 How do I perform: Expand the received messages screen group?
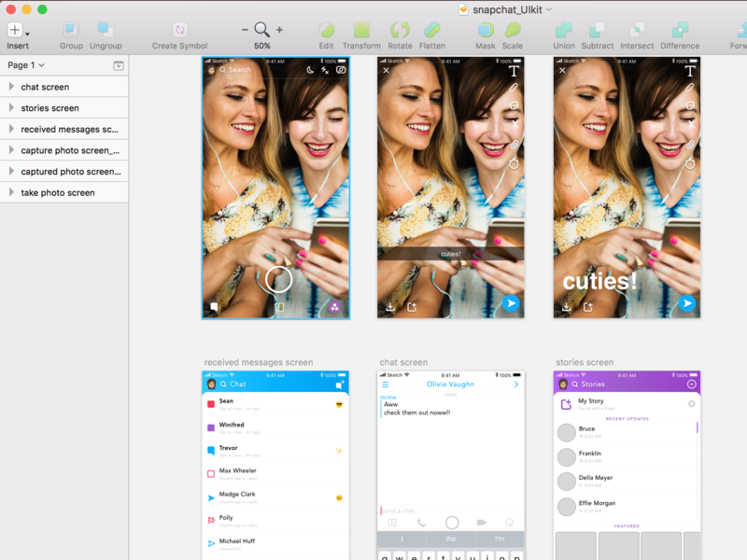coord(11,129)
